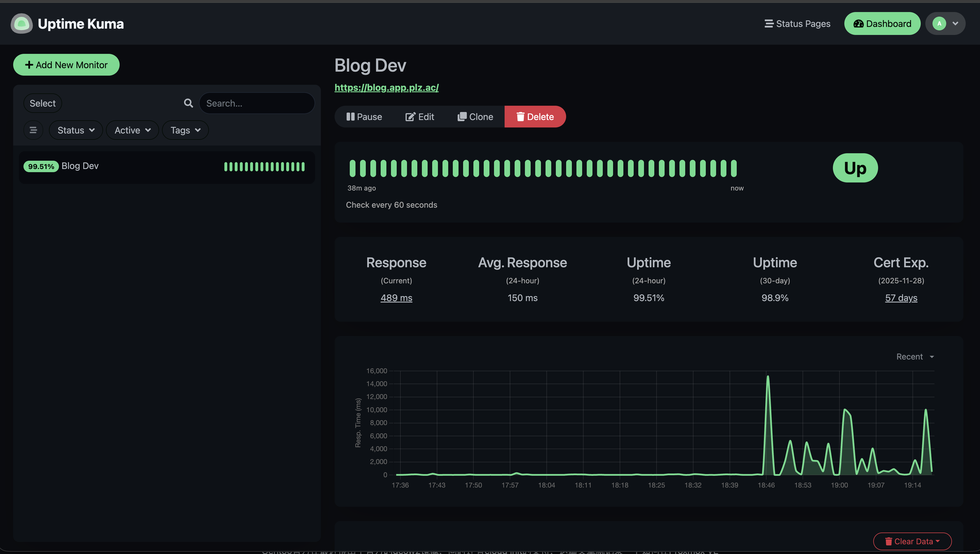Image resolution: width=980 pixels, height=554 pixels.
Task: Delete the Blog Dev monitor
Action: pos(535,117)
